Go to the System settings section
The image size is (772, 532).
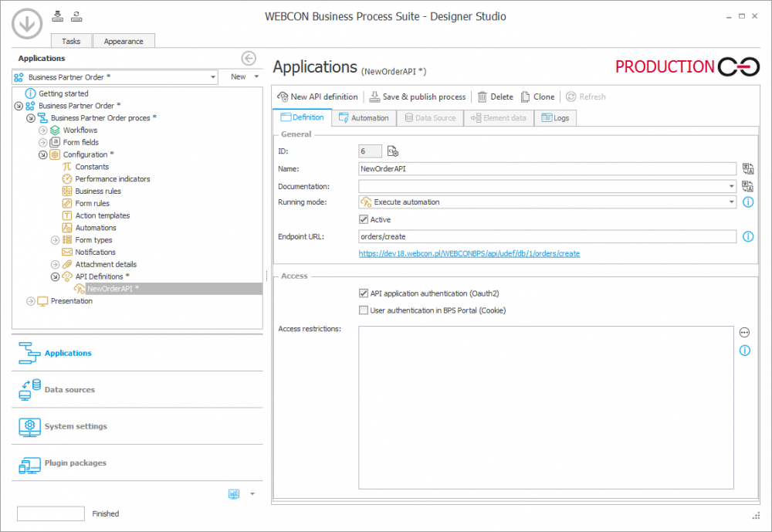pyautogui.click(x=137, y=426)
